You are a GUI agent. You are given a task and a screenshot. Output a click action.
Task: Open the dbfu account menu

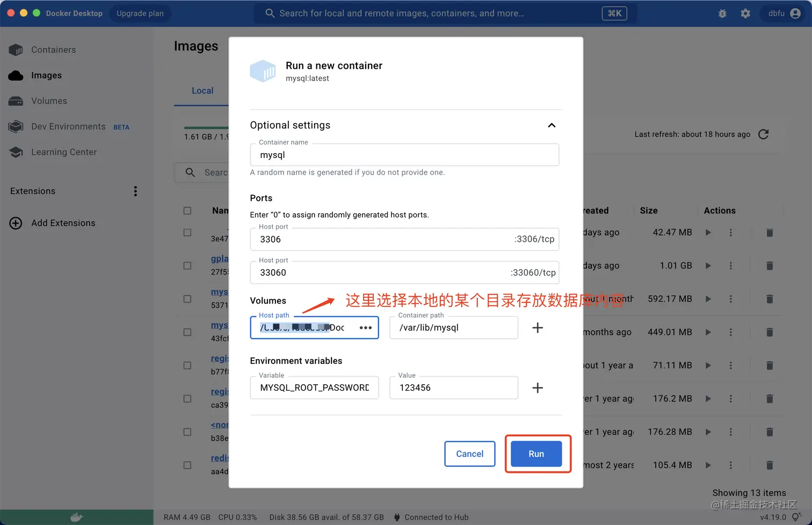[x=784, y=13]
